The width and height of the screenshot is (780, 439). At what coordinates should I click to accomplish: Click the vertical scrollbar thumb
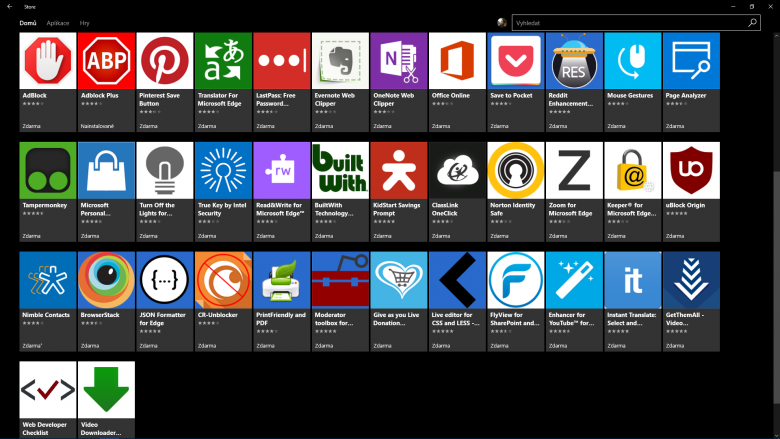coord(777,288)
